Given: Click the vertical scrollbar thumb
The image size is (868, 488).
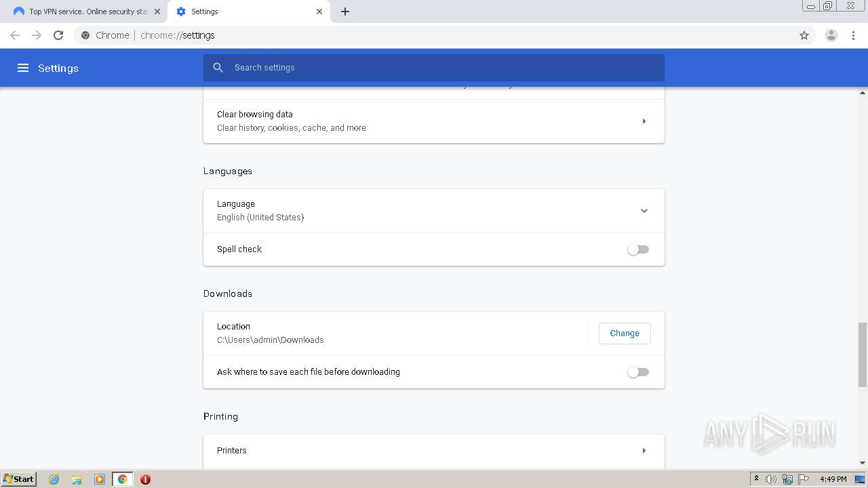Looking at the screenshot, I should click(x=863, y=354).
